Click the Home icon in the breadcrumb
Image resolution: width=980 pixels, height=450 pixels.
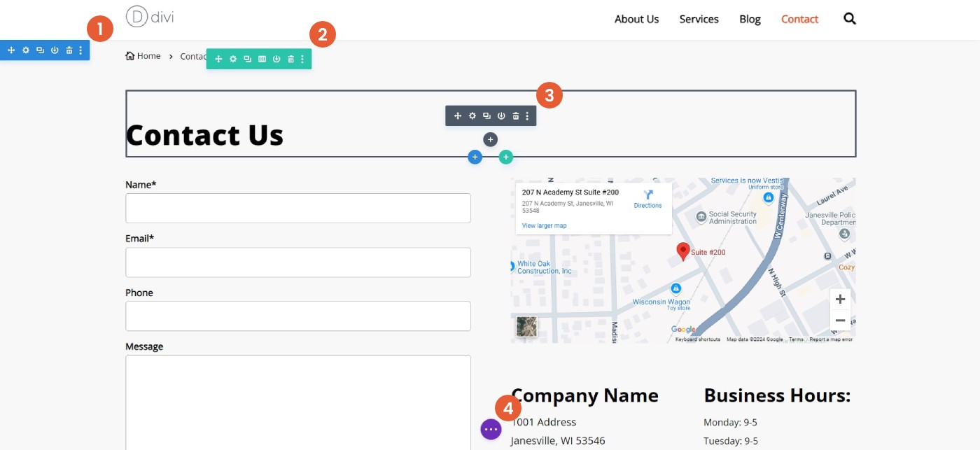128,55
